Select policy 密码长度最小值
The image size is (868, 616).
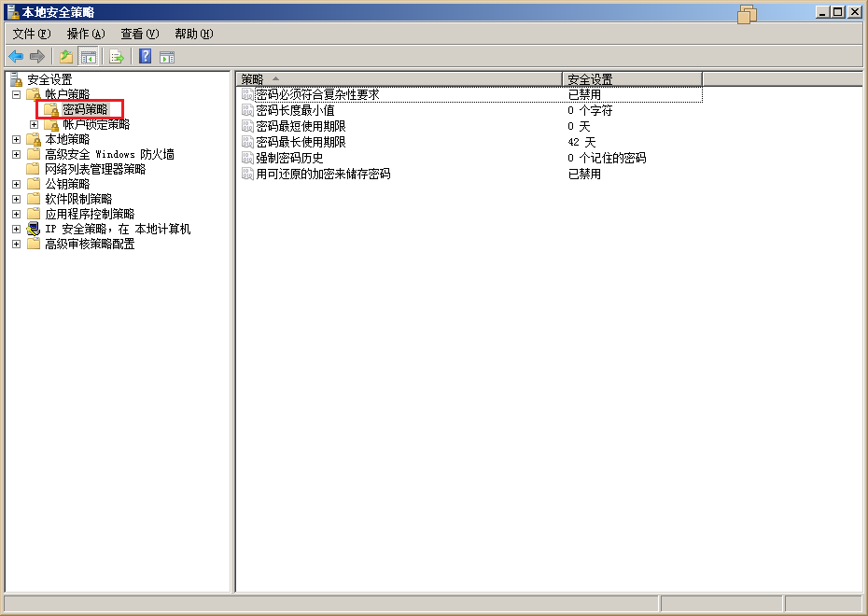point(295,111)
